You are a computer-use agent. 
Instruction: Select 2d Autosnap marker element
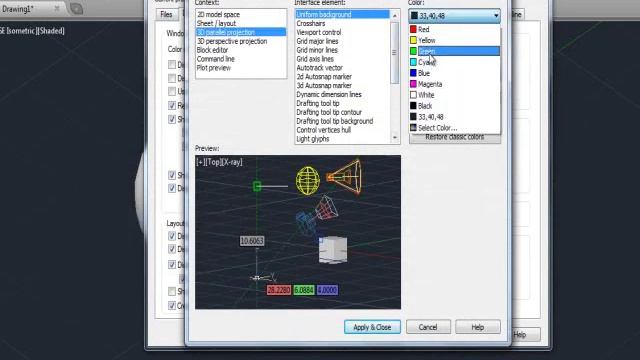(342, 77)
